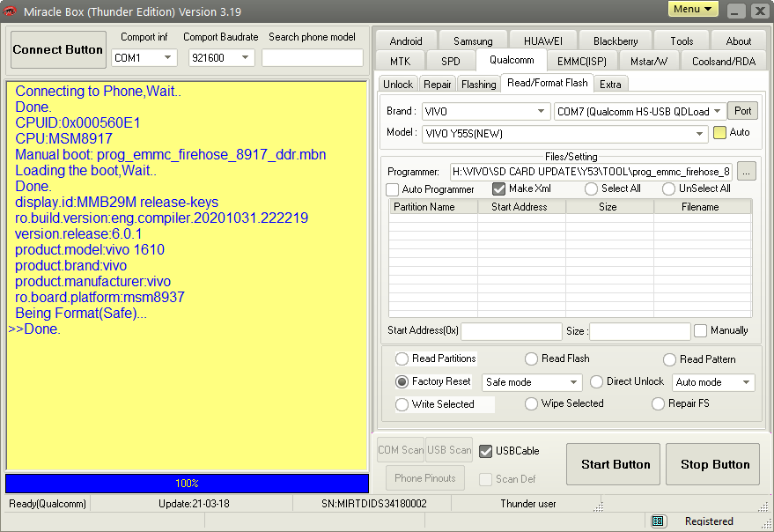Switch to the Android tab
This screenshot has width=774, height=532.
coord(405,41)
